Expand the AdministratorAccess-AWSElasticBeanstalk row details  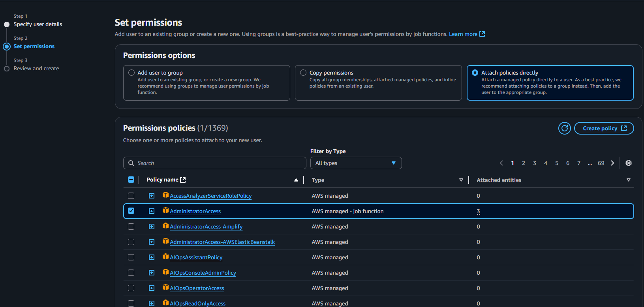click(152, 242)
